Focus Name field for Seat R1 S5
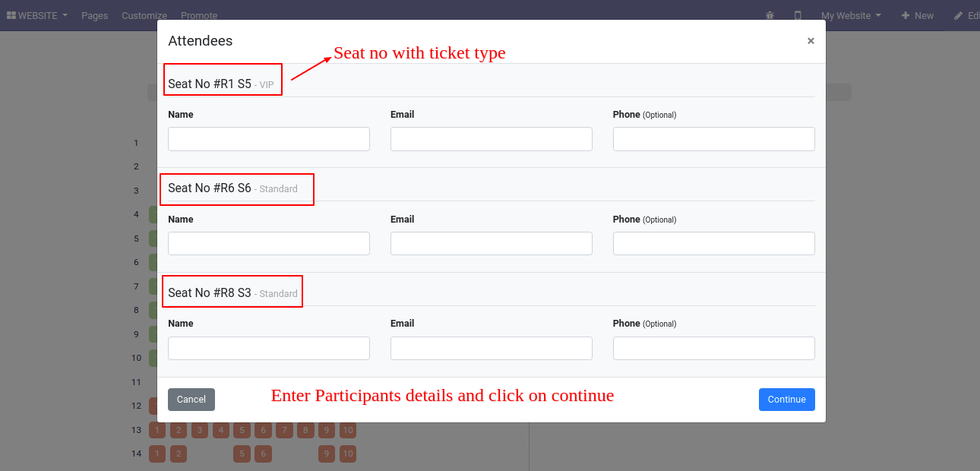The height and width of the screenshot is (471, 980). pos(269,139)
